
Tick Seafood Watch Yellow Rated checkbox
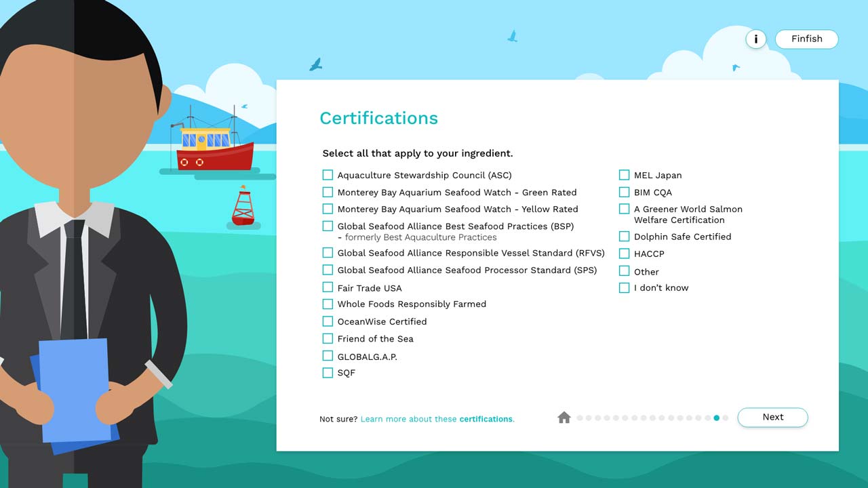(x=328, y=209)
